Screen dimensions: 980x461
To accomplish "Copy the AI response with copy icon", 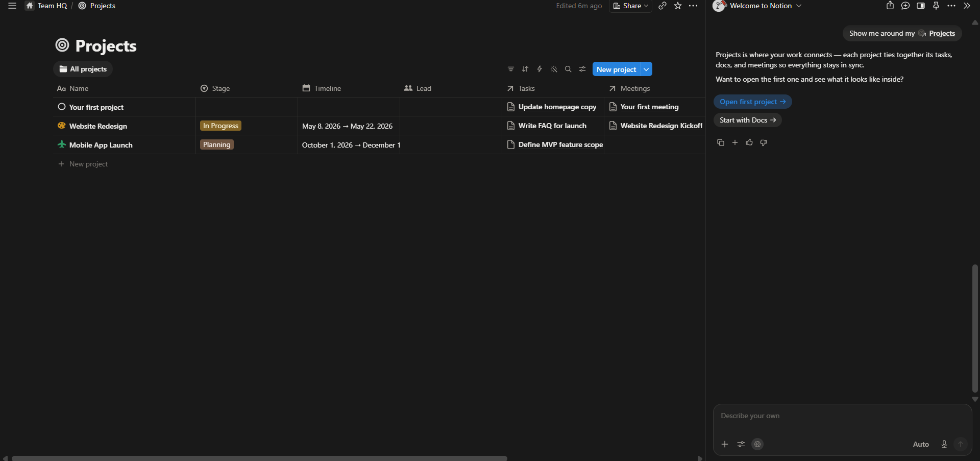I will (x=721, y=142).
